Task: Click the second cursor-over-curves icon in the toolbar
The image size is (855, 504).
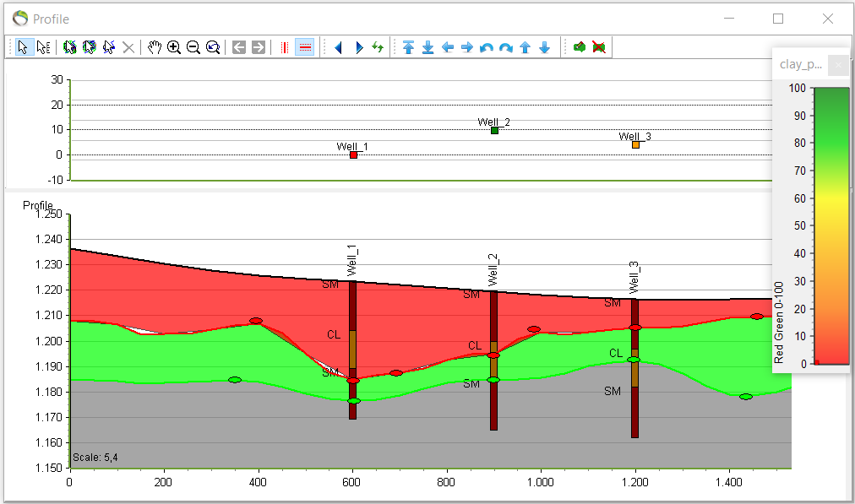Action: pyautogui.click(x=89, y=47)
